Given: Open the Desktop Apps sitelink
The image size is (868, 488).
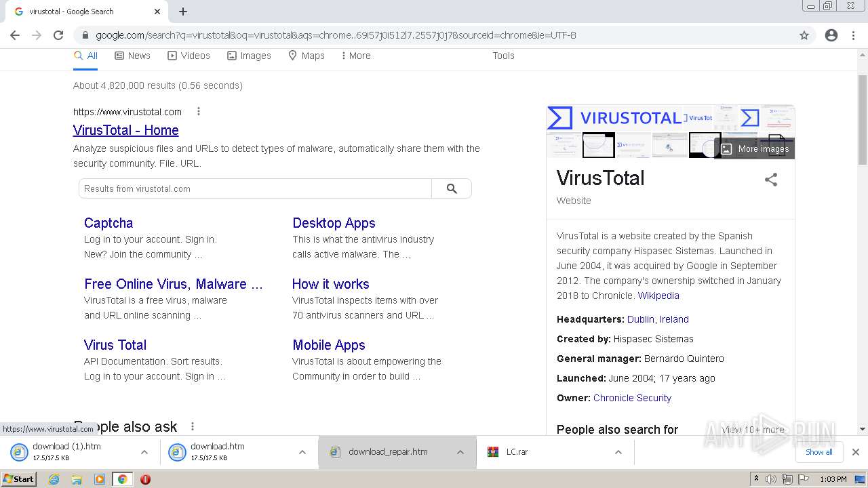Looking at the screenshot, I should (334, 223).
